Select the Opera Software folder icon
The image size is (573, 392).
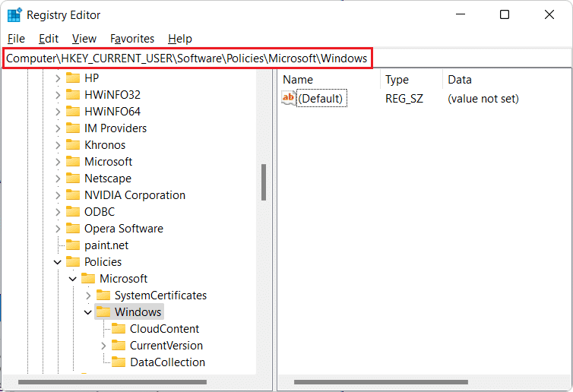pos(73,229)
